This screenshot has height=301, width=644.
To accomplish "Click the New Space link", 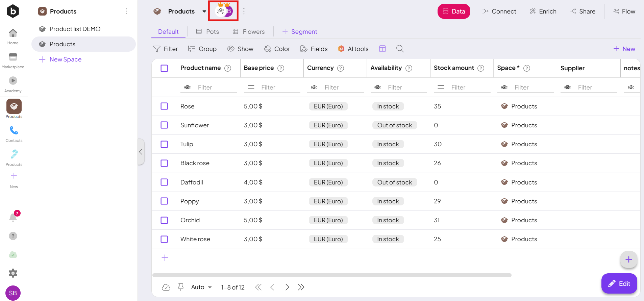I will (x=65, y=59).
